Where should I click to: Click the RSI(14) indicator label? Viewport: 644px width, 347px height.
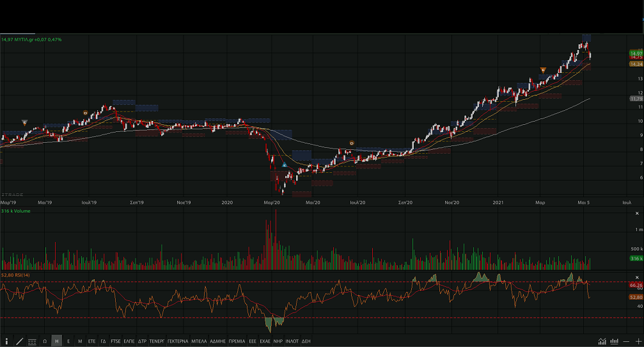tap(21, 275)
